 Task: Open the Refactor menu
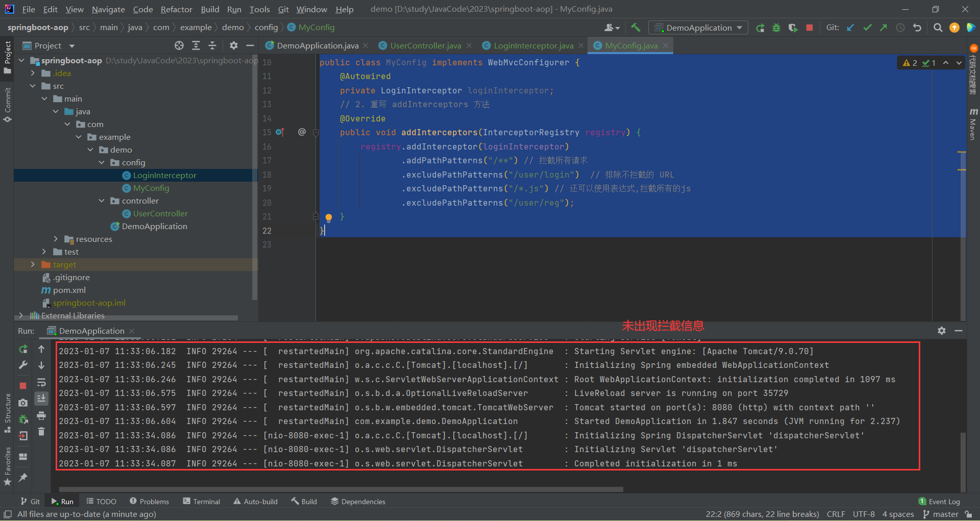(x=176, y=9)
